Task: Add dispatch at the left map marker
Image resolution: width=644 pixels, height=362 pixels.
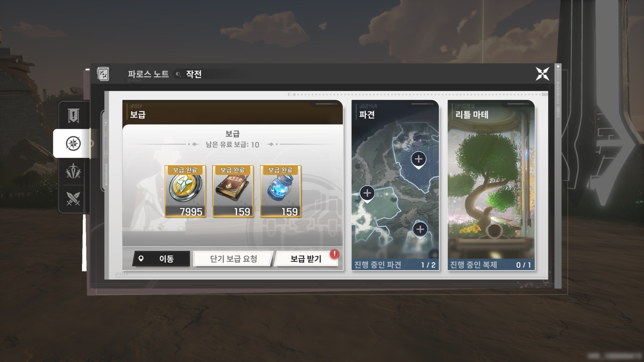Action: [367, 194]
